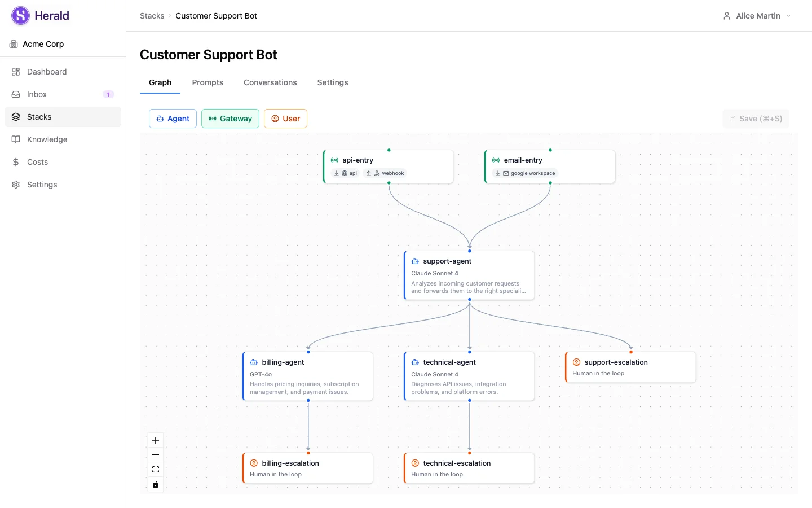
Task: Switch to the Conversations tab
Action: pyautogui.click(x=270, y=82)
